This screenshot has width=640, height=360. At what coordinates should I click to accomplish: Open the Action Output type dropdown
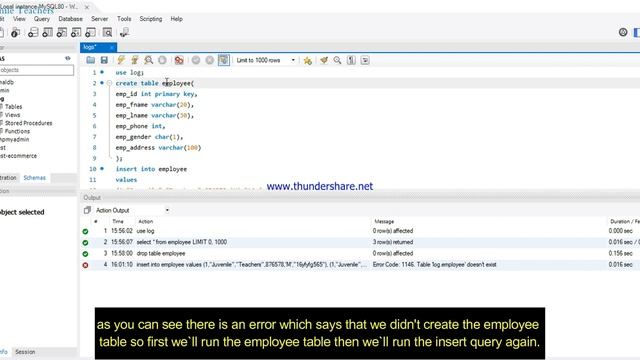[167, 210]
